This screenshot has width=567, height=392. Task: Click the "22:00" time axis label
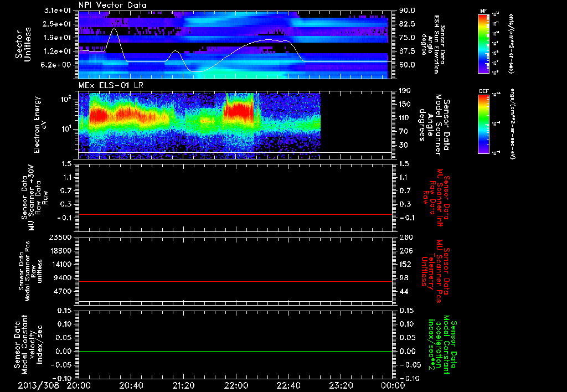(236, 385)
